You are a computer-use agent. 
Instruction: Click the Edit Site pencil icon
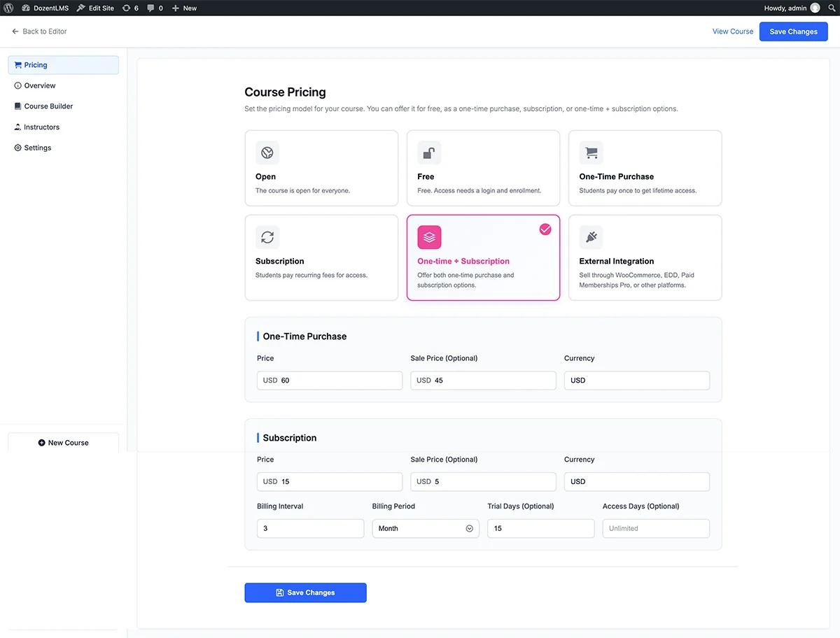pyautogui.click(x=81, y=8)
